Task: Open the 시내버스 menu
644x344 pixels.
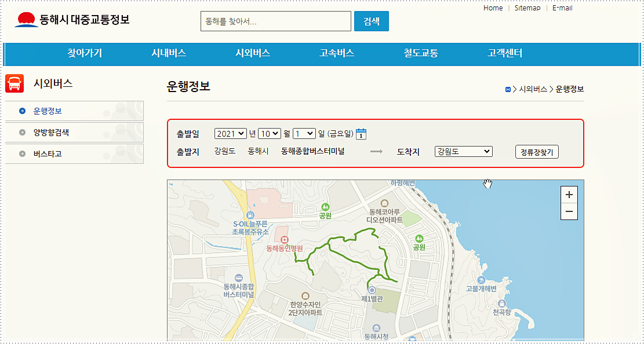Action: click(169, 53)
